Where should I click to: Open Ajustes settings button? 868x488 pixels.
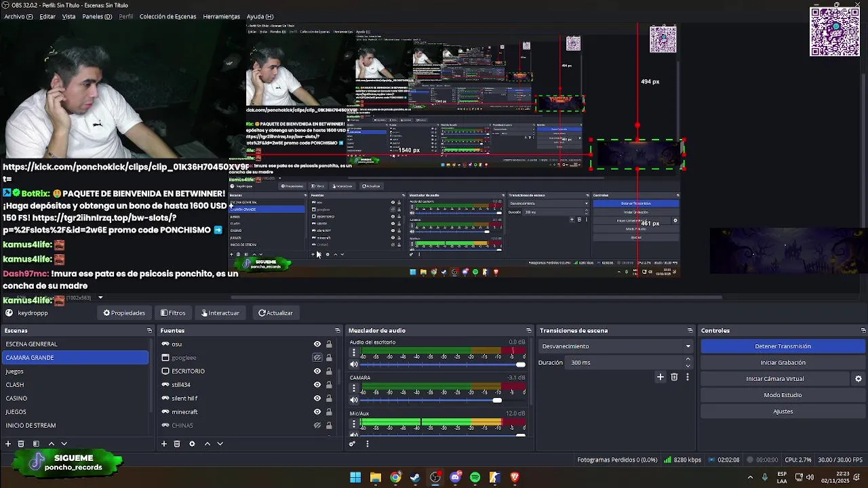pyautogui.click(x=783, y=411)
